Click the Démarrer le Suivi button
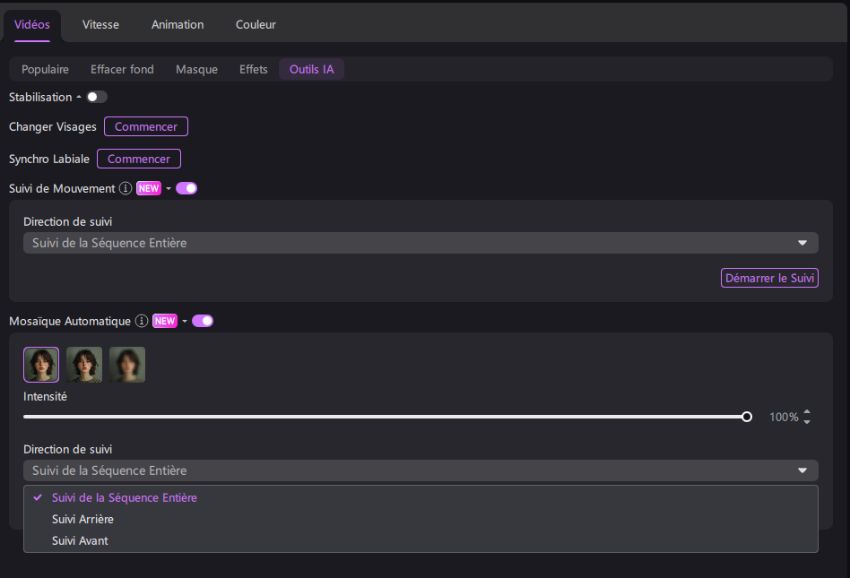 (770, 278)
